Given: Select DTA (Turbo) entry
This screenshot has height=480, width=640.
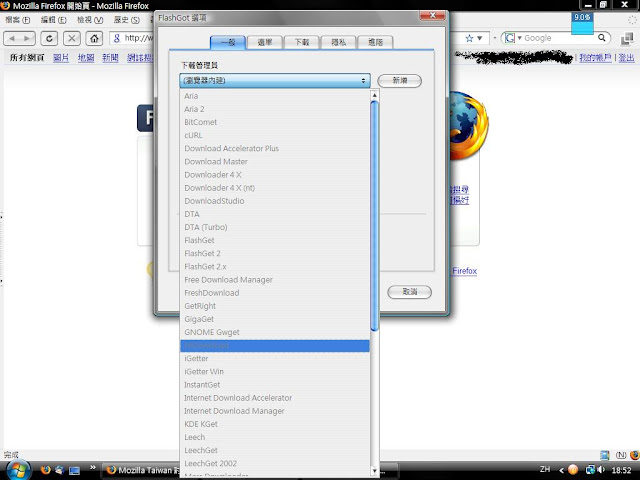Looking at the screenshot, I should [x=275, y=227].
